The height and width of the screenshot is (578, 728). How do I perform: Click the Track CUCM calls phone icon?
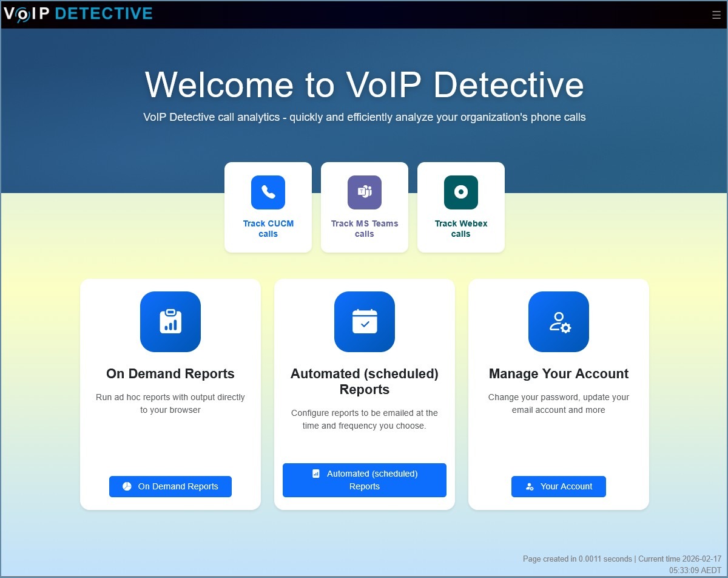coord(268,192)
